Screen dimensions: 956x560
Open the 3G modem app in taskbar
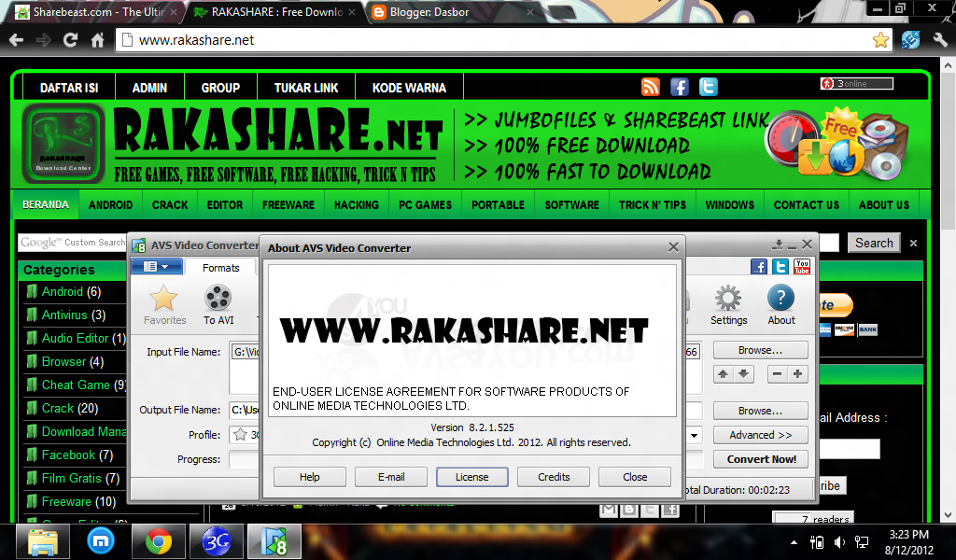216,541
